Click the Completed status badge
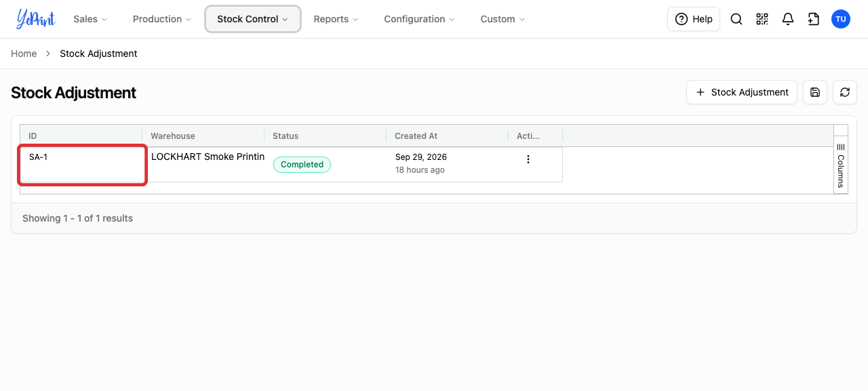 302,164
